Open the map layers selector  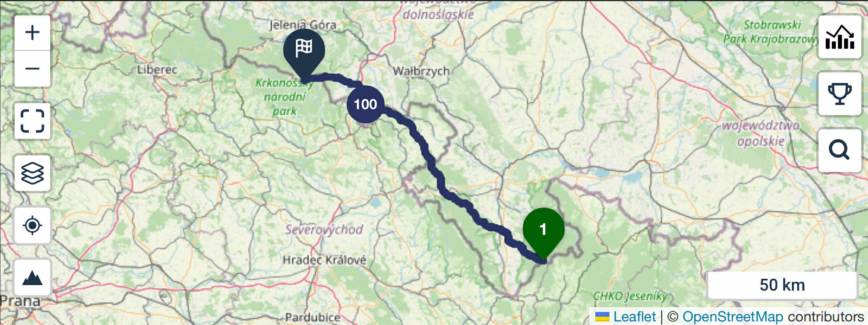click(32, 173)
